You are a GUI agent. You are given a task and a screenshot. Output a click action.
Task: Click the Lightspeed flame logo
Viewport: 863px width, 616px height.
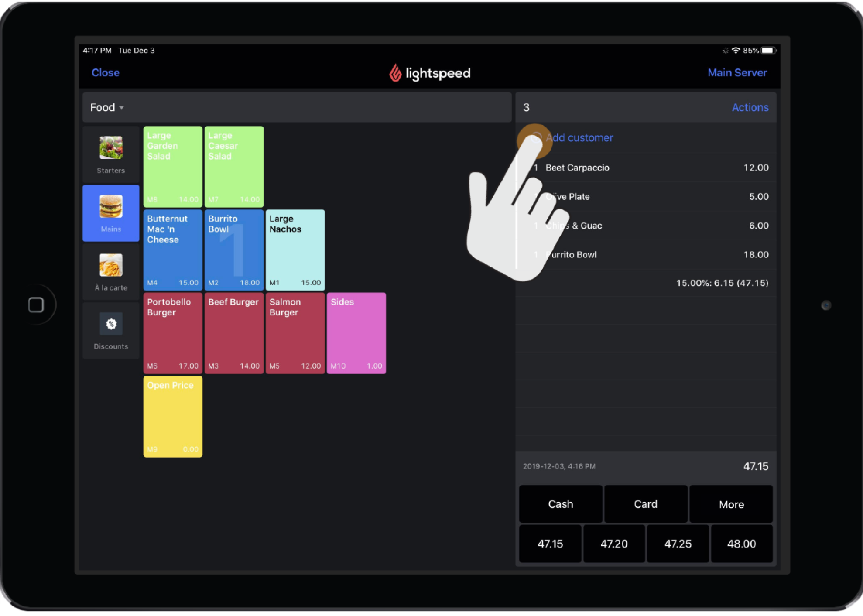point(395,72)
